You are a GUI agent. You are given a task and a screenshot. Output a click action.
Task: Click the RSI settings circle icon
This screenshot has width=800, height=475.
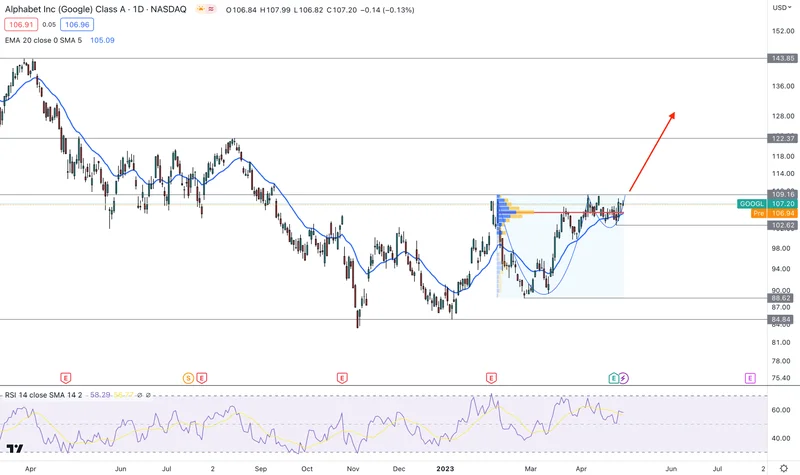coord(148,395)
